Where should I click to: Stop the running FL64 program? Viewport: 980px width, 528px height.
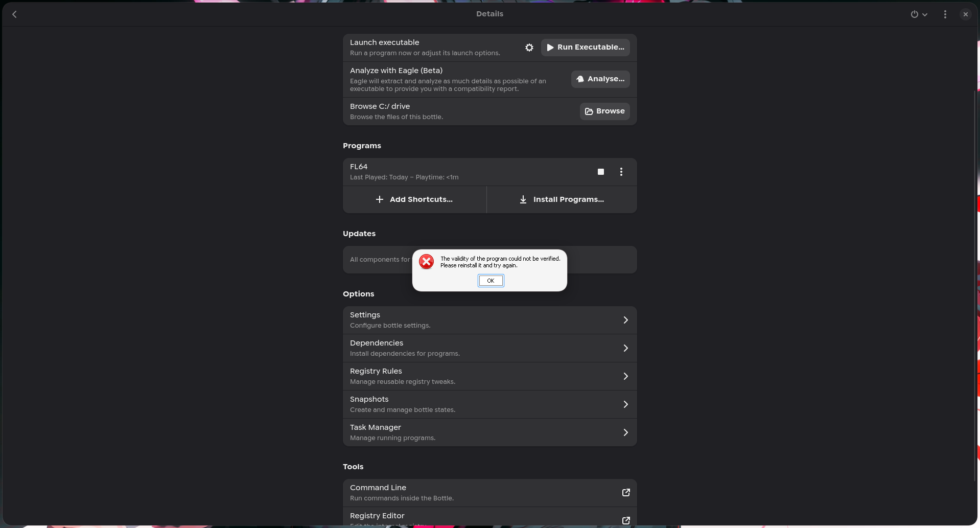(x=600, y=172)
